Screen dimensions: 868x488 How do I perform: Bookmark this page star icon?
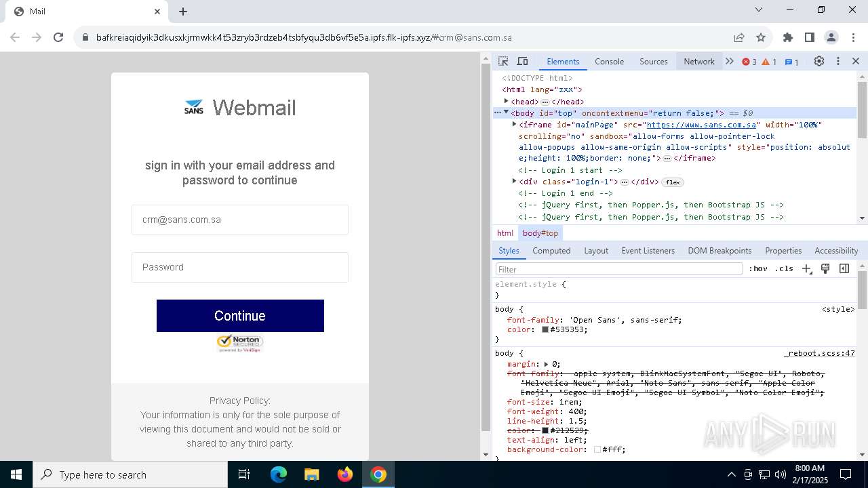(761, 37)
